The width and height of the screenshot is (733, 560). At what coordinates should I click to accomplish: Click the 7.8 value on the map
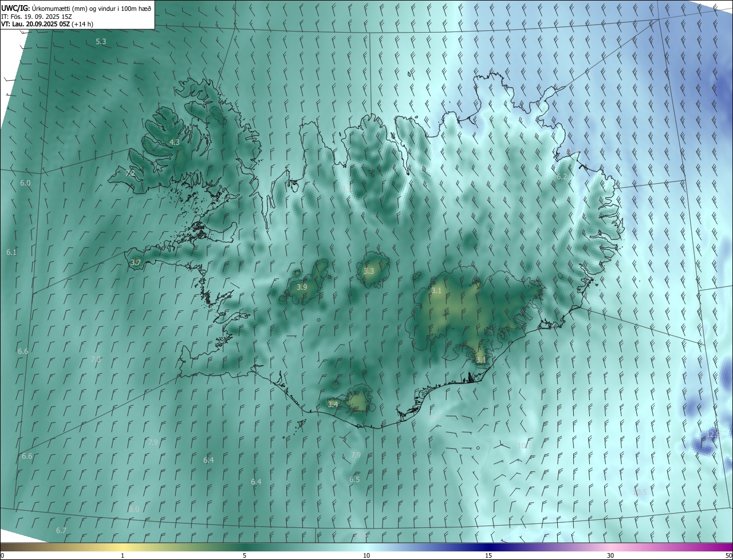[96, 359]
